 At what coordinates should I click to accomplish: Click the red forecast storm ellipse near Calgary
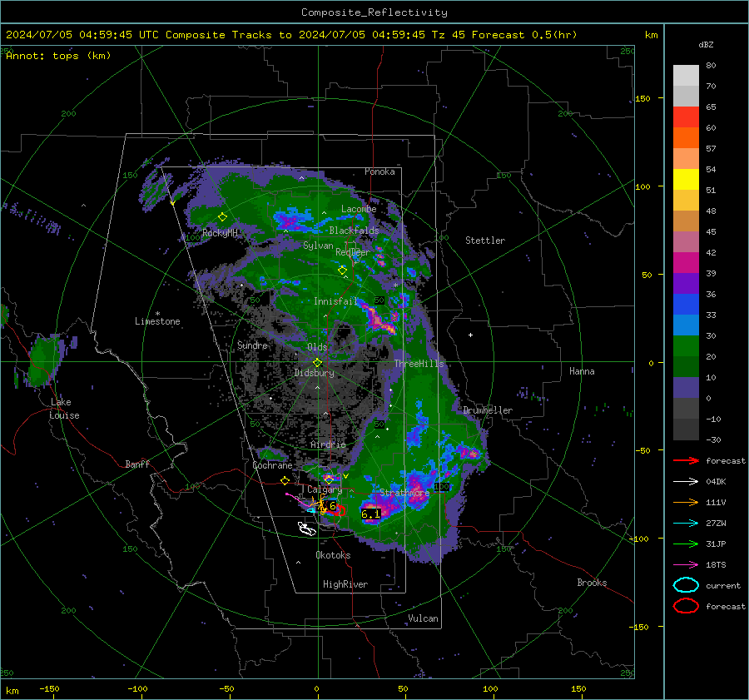coord(336,510)
